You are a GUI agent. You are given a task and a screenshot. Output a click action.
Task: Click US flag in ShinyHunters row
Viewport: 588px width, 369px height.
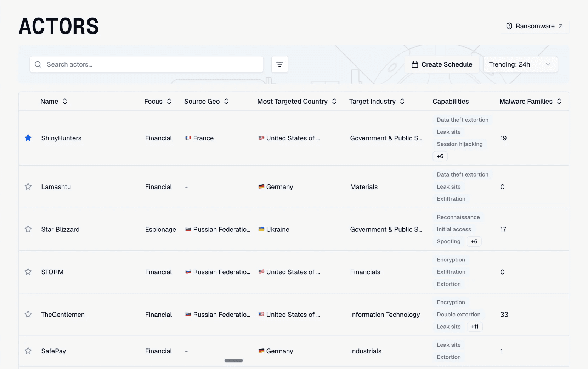[x=261, y=138]
